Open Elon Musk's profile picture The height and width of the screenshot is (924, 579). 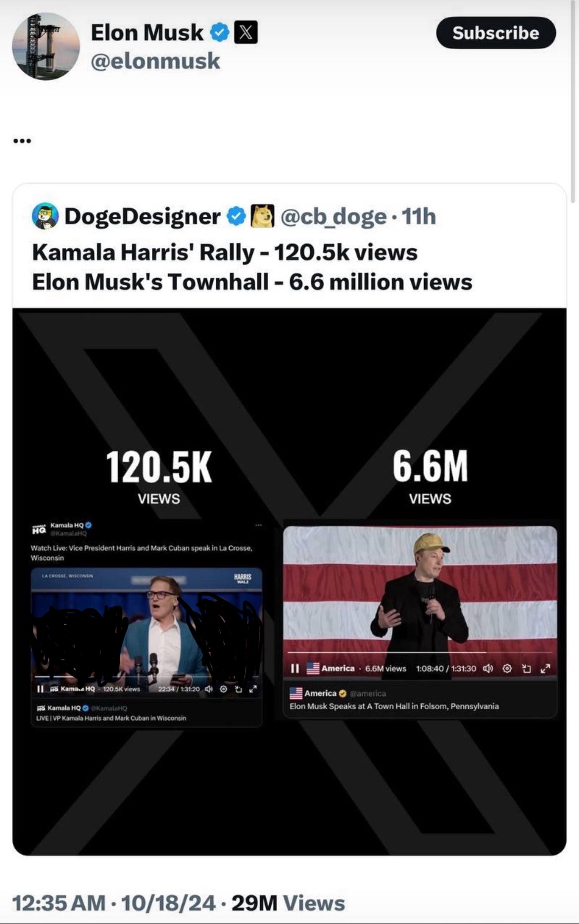tap(46, 46)
